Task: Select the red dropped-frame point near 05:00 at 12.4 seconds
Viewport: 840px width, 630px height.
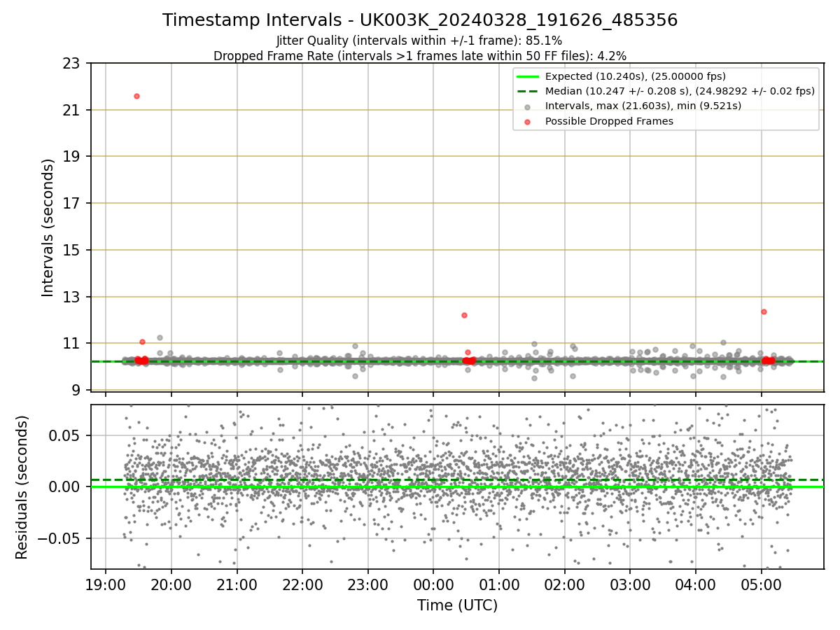Action: 764,311
